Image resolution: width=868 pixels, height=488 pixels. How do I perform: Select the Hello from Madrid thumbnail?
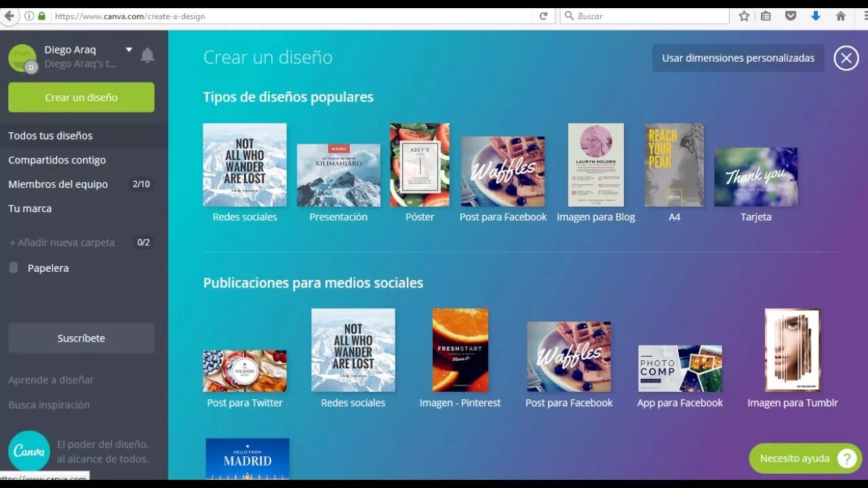click(248, 459)
